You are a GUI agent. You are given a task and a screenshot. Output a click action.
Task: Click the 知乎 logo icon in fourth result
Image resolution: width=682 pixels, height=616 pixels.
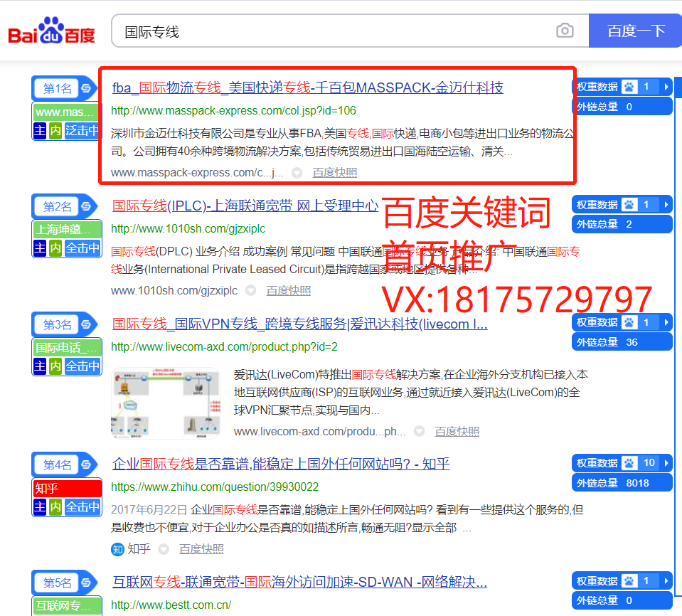[x=117, y=549]
